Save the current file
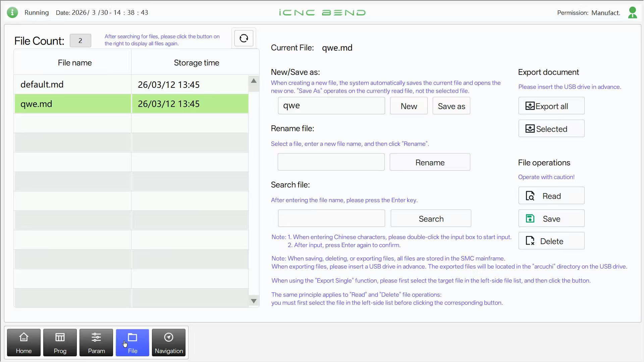This screenshot has width=644, height=362. point(551,219)
